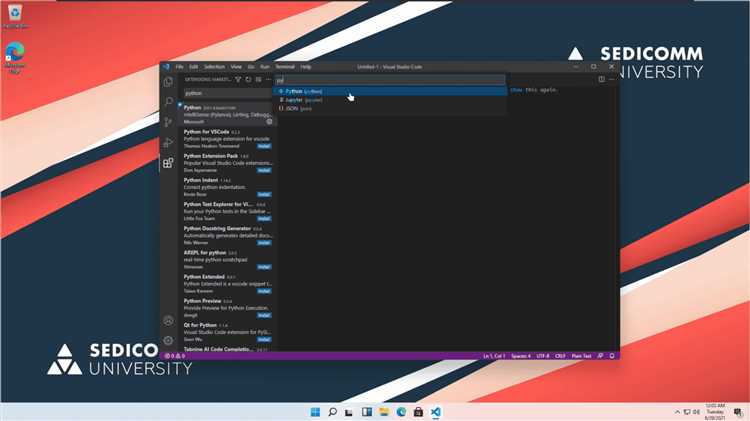Image resolution: width=750 pixels, height=421 pixels.
Task: Open the Manage gear in activity bar
Action: click(x=168, y=341)
